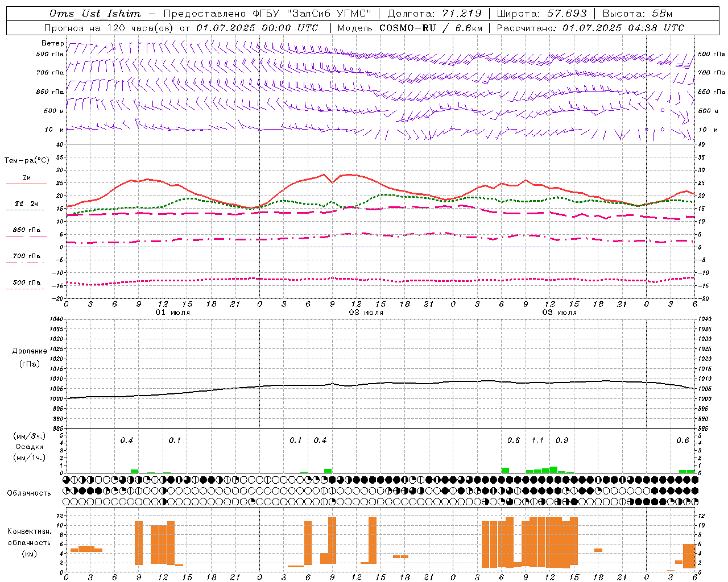Click the 03 июля date label
This screenshot has width=728, height=582.
560,313
